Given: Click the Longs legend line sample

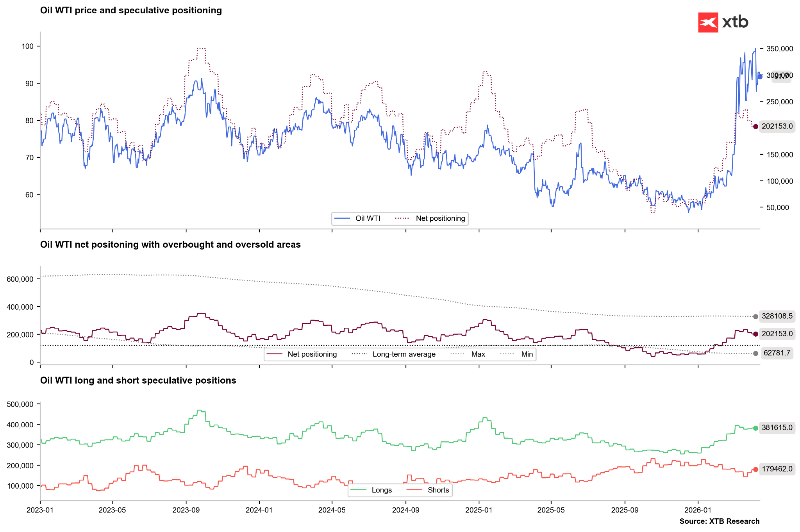Looking at the screenshot, I should (x=359, y=490).
